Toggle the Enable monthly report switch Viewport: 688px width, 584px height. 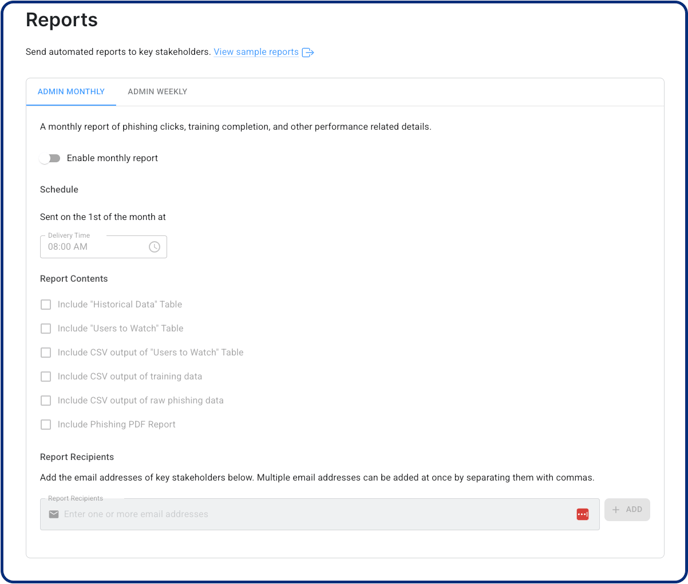(50, 158)
